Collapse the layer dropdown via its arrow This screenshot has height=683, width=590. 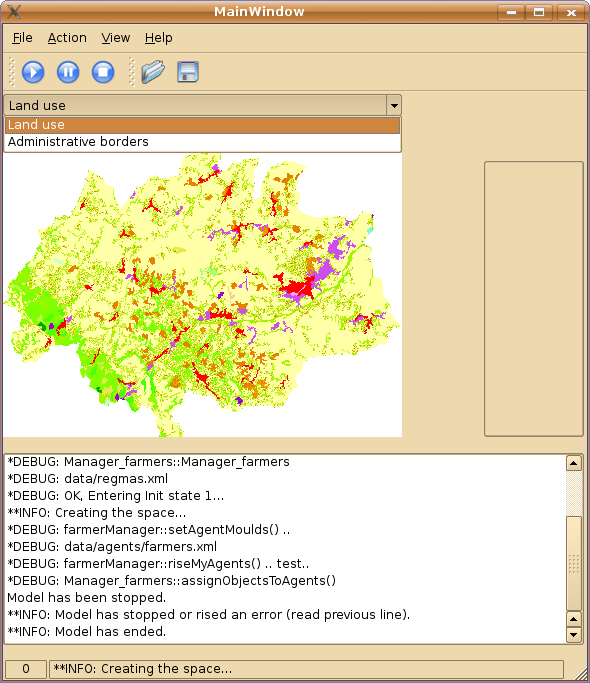394,105
